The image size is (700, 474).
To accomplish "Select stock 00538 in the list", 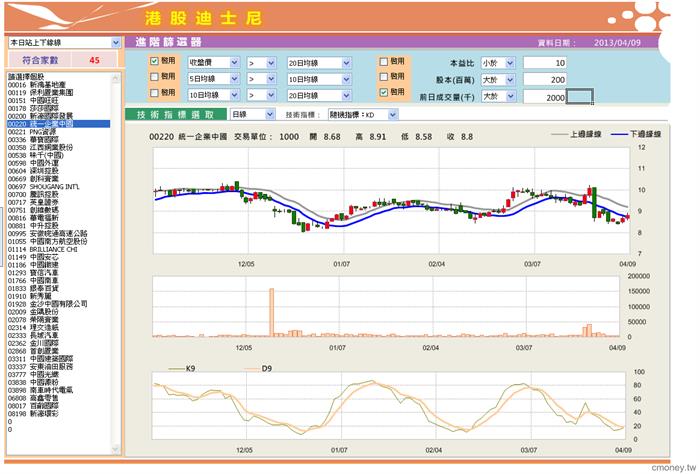I will click(x=58, y=155).
